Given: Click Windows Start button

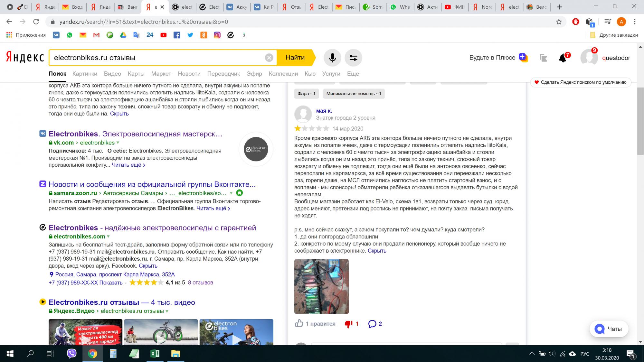Looking at the screenshot, I should (10, 354).
